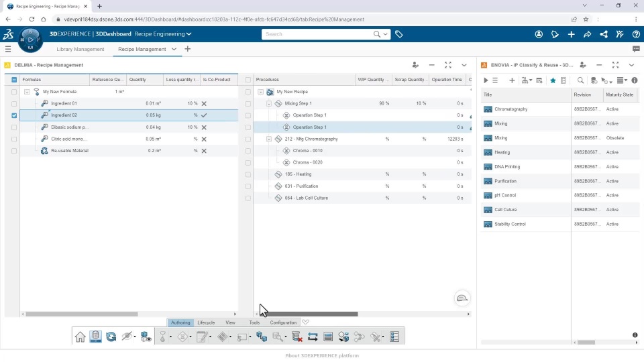Click the crossed-out eye hide icon

coord(127,337)
